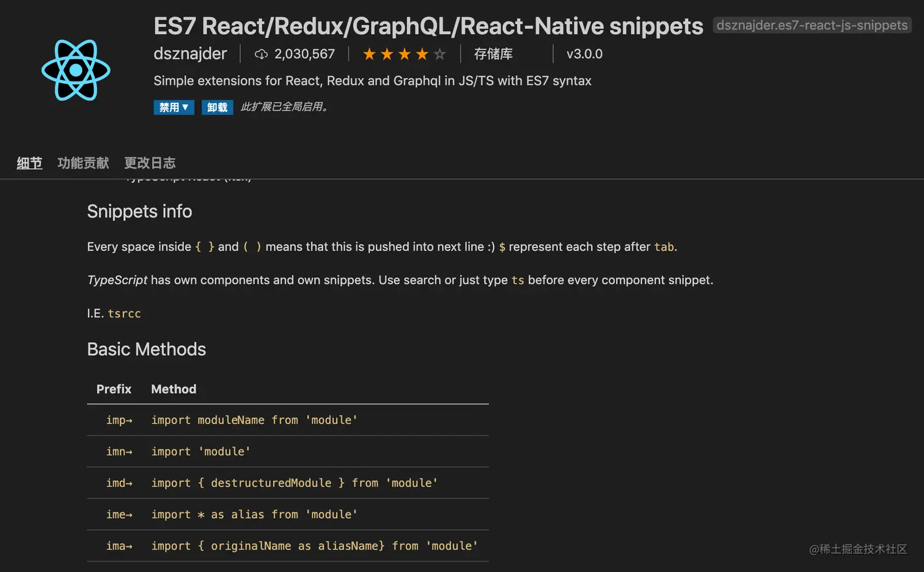This screenshot has width=924, height=572.
Task: Click the Method column header
Action: pyautogui.click(x=174, y=389)
